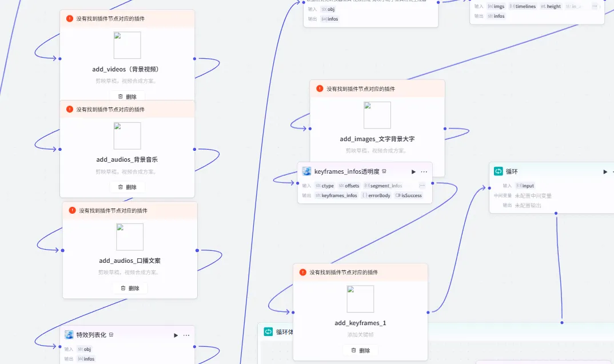Click output port of add_images_文字背景大字 node
The height and width of the screenshot is (364, 614).
click(445, 129)
